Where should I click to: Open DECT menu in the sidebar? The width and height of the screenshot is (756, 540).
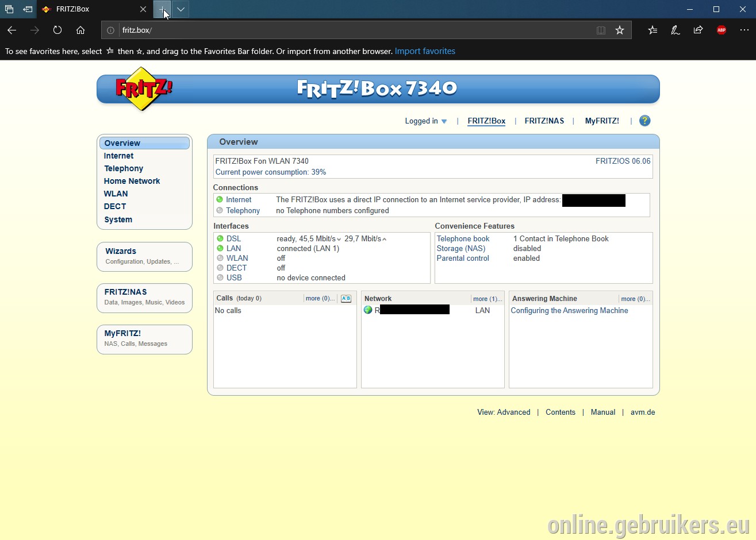tap(115, 206)
